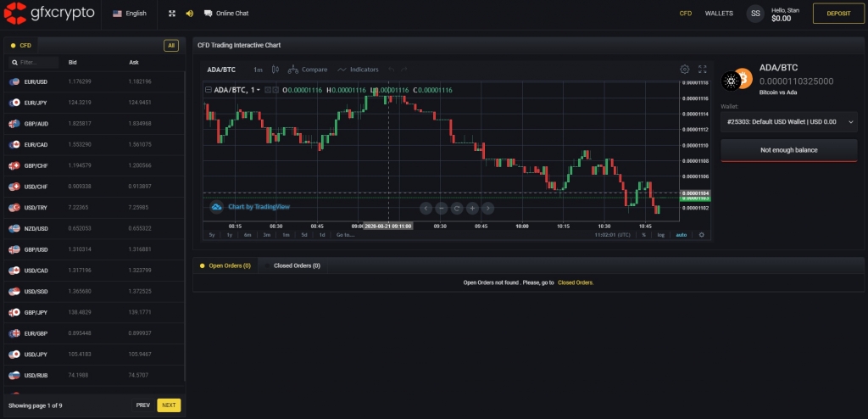Collapse the ADA/BTC chart legend
The width and height of the screenshot is (868, 419).
[209, 90]
